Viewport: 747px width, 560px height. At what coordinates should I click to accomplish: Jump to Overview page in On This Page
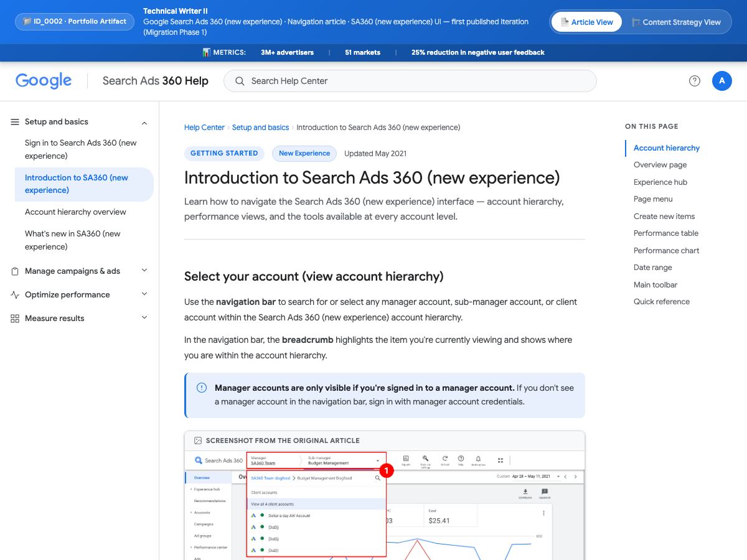point(660,165)
